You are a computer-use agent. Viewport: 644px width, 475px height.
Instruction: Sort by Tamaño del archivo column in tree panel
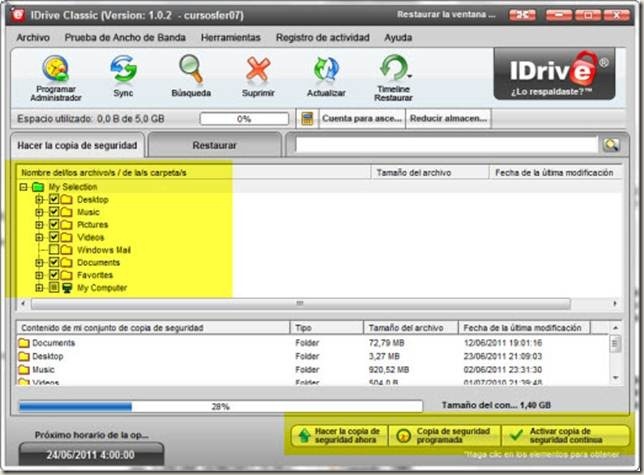pyautogui.click(x=430, y=173)
